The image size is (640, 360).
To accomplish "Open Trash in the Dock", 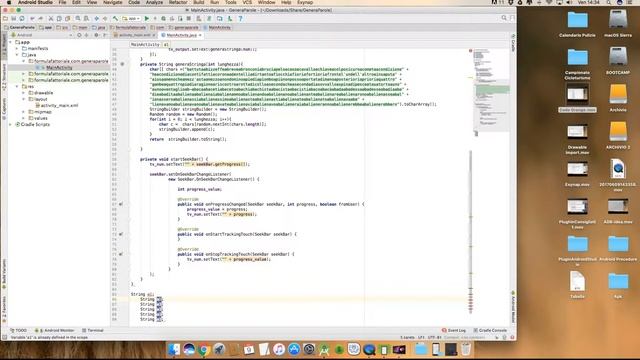I will [466, 349].
